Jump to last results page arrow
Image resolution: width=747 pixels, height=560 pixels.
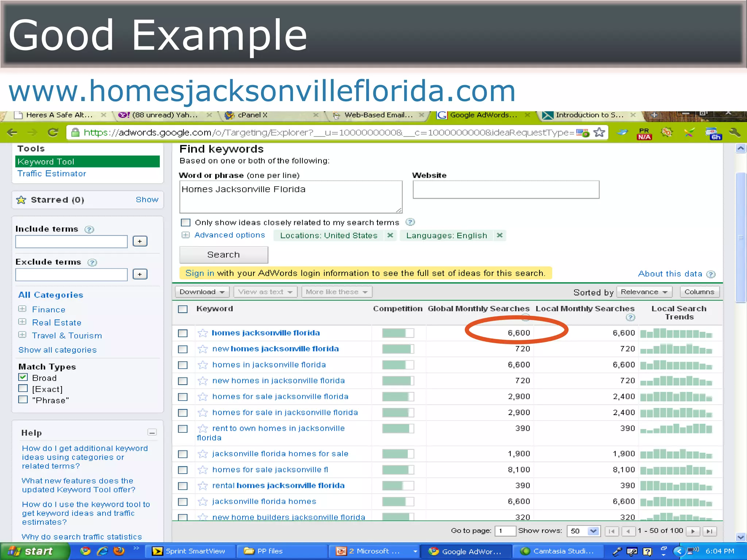[x=709, y=531]
